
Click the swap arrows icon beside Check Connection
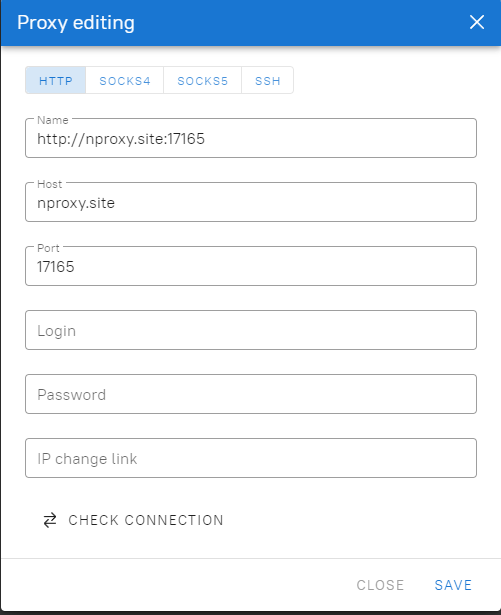coord(50,520)
